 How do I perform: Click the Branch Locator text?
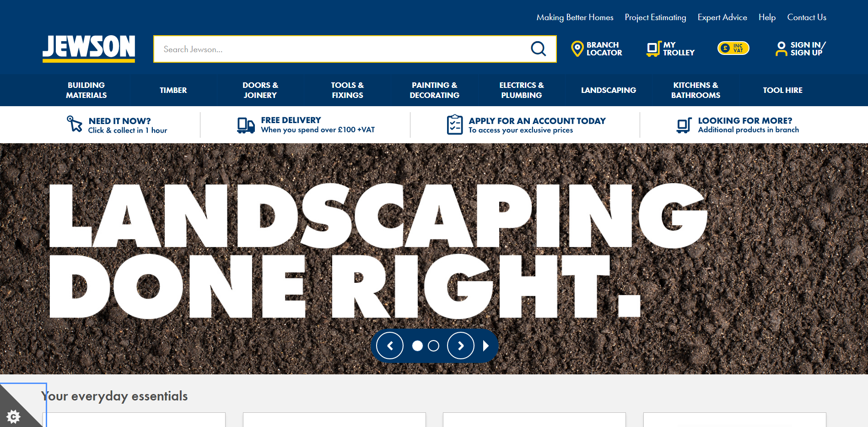coord(604,49)
